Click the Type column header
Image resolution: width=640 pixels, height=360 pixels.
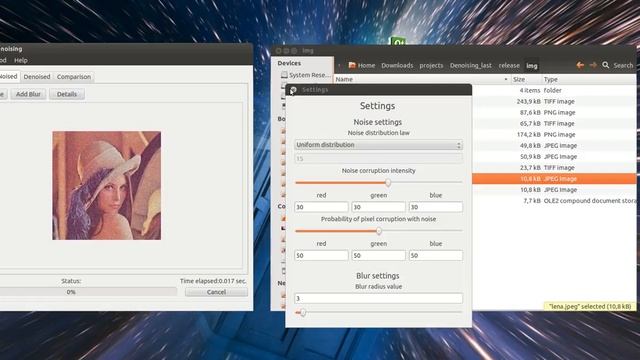589,79
